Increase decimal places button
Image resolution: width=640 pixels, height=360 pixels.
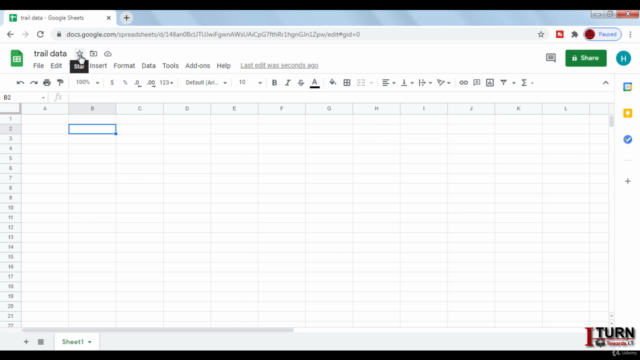pos(151,83)
